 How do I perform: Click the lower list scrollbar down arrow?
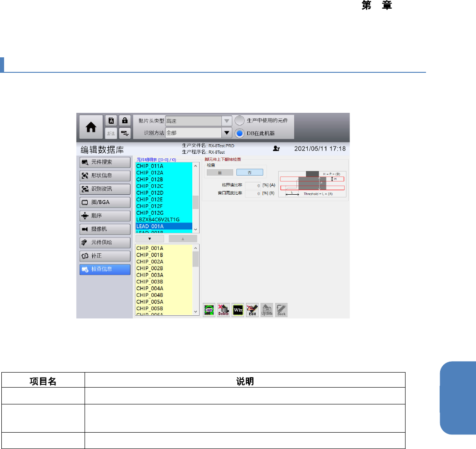(x=195, y=312)
